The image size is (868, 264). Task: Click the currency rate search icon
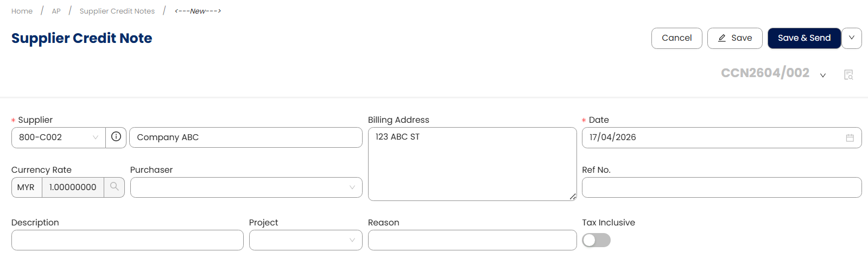coord(115,187)
